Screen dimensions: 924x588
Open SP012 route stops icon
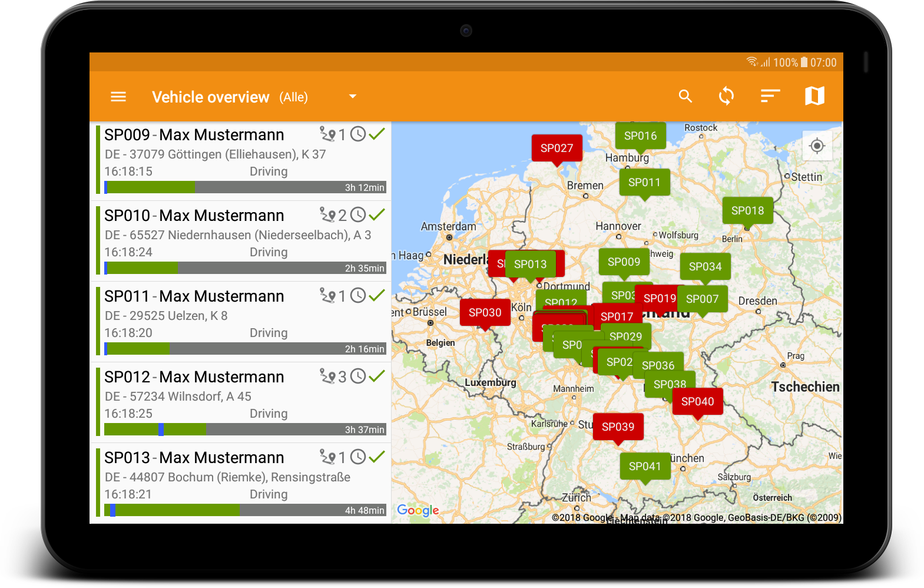[328, 376]
